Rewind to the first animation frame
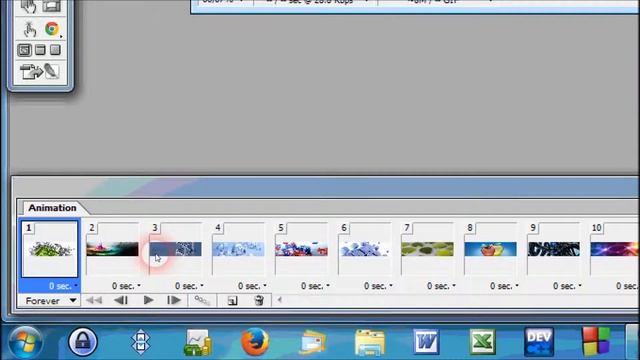The height and width of the screenshot is (360, 640). click(x=94, y=300)
